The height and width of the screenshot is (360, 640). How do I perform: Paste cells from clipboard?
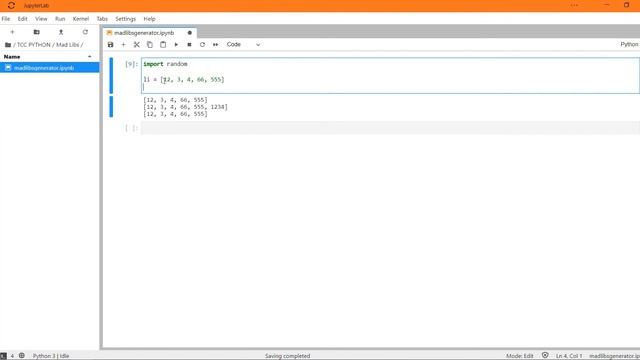pyautogui.click(x=163, y=44)
